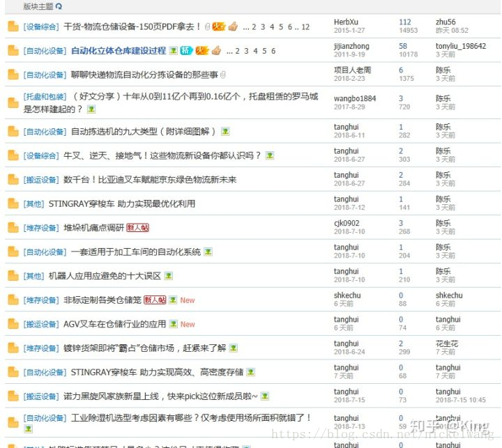Open thread 堆垛机痛点调研
Image resolution: width=502 pixels, height=448 pixels.
[x=93, y=228]
